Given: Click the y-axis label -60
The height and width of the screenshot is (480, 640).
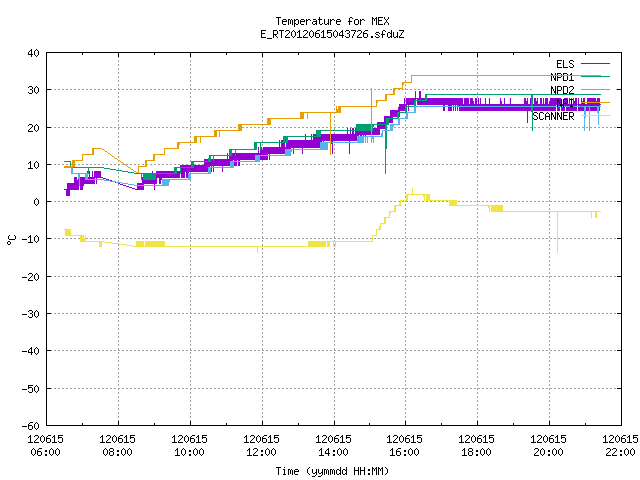Looking at the screenshot, I should [31, 426].
